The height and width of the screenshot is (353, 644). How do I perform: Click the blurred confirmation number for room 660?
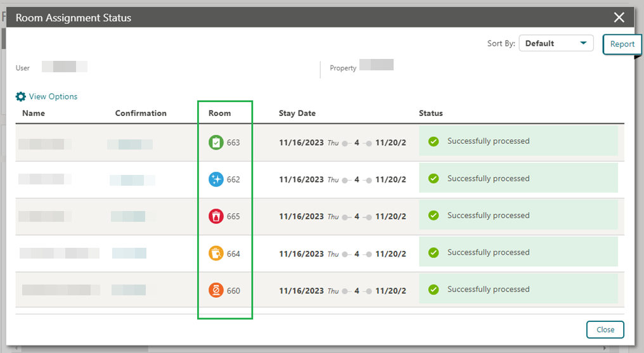(129, 290)
